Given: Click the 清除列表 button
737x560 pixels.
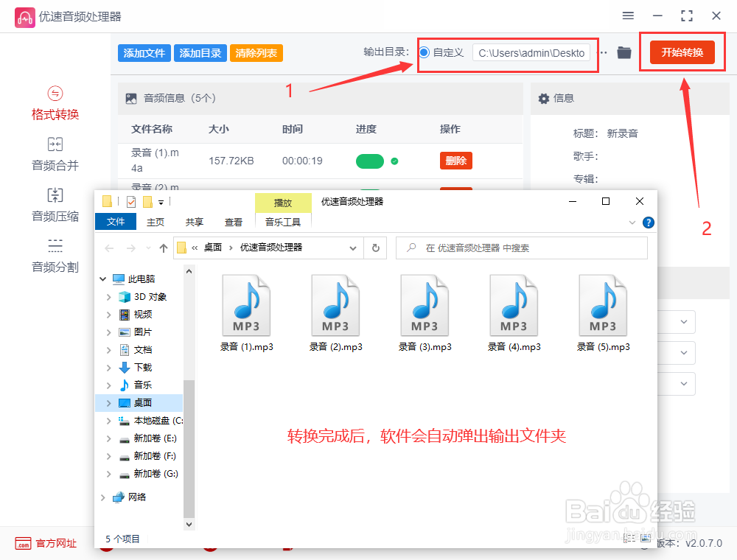Looking at the screenshot, I should tap(256, 53).
